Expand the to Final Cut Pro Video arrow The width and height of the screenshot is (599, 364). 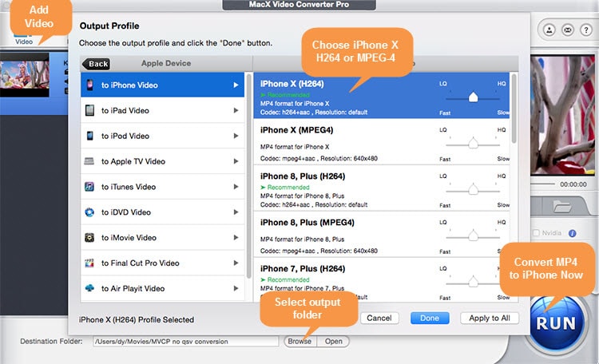pos(236,263)
